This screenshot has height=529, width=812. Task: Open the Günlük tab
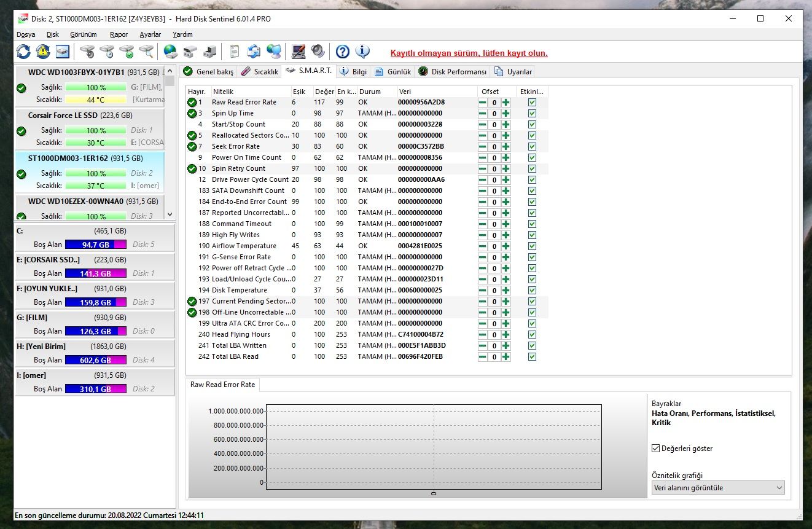[392, 72]
